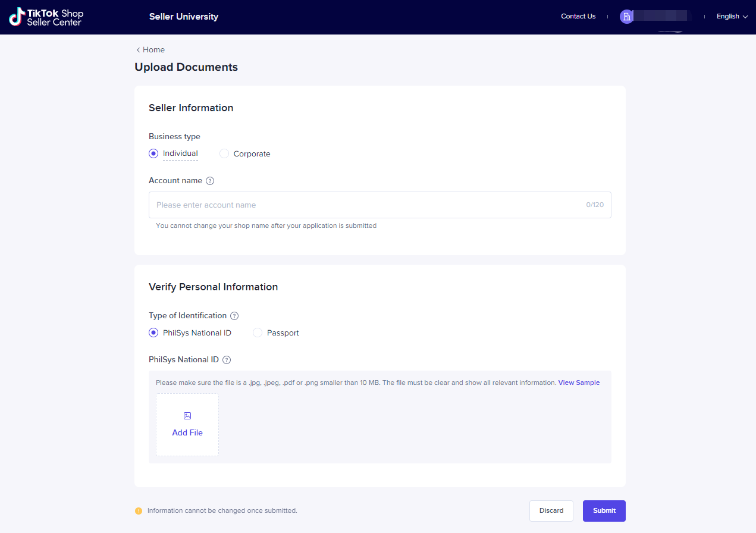Click the Discard button
The width and height of the screenshot is (756, 533).
coord(551,511)
